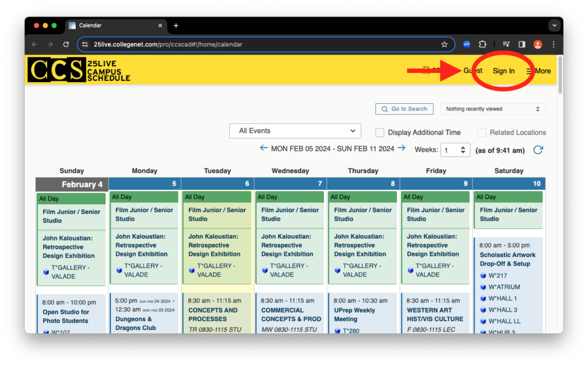Click the address bar URL field
Image resolution: width=588 pixels, height=366 pixels.
pyautogui.click(x=266, y=44)
